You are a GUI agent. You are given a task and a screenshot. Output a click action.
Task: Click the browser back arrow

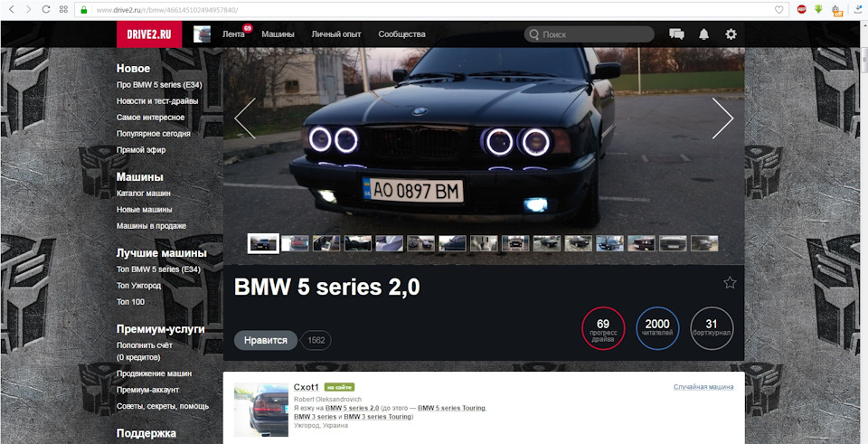pyautogui.click(x=11, y=9)
